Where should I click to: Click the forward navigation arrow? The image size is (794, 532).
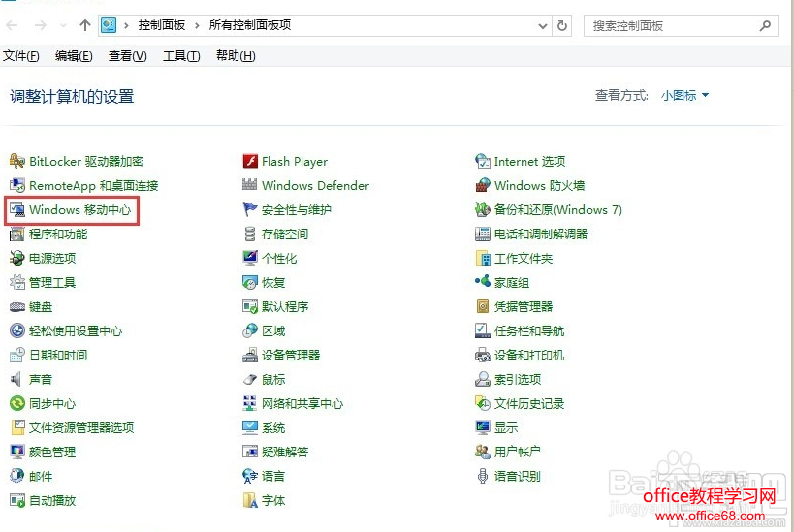pyautogui.click(x=41, y=25)
